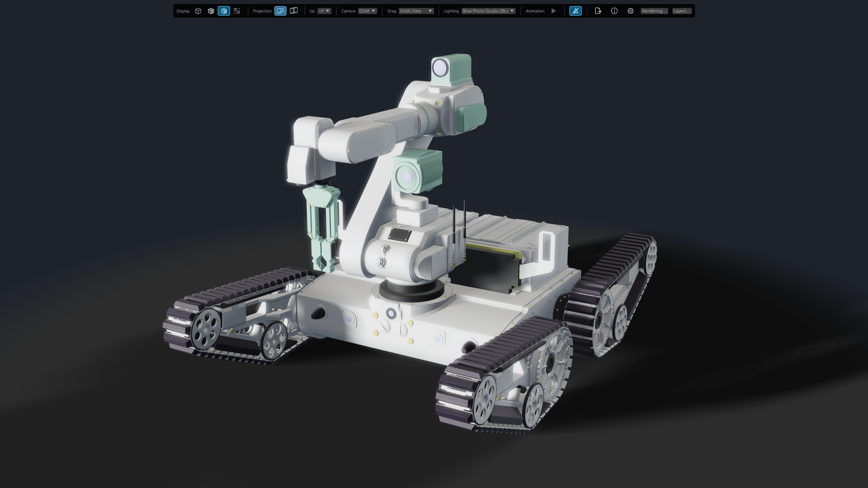Open the Up axis +Y dropdown

click(x=324, y=11)
